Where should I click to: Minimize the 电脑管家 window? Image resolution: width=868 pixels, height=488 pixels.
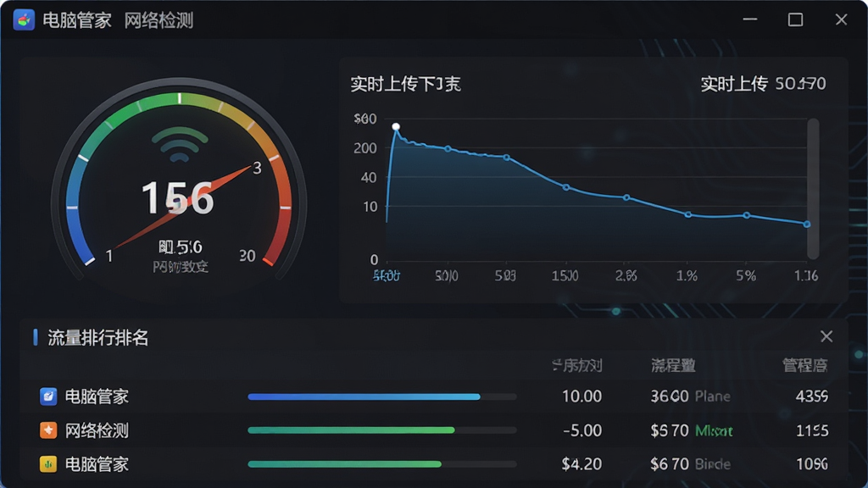click(x=750, y=19)
